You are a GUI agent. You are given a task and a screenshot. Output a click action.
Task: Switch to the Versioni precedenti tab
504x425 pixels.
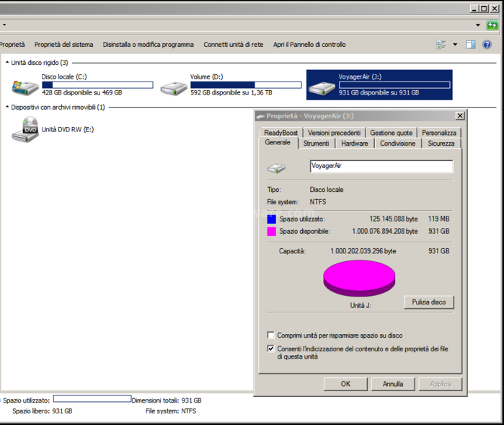point(335,133)
